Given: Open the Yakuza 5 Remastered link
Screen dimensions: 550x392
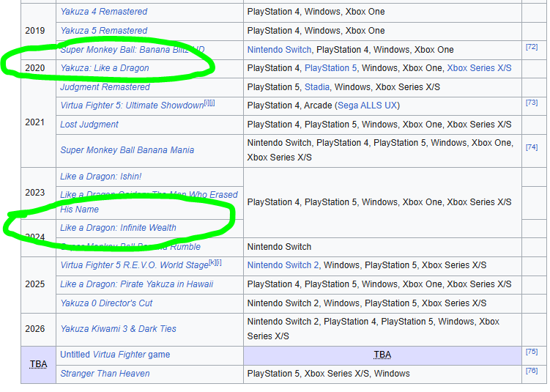Looking at the screenshot, I should [103, 31].
